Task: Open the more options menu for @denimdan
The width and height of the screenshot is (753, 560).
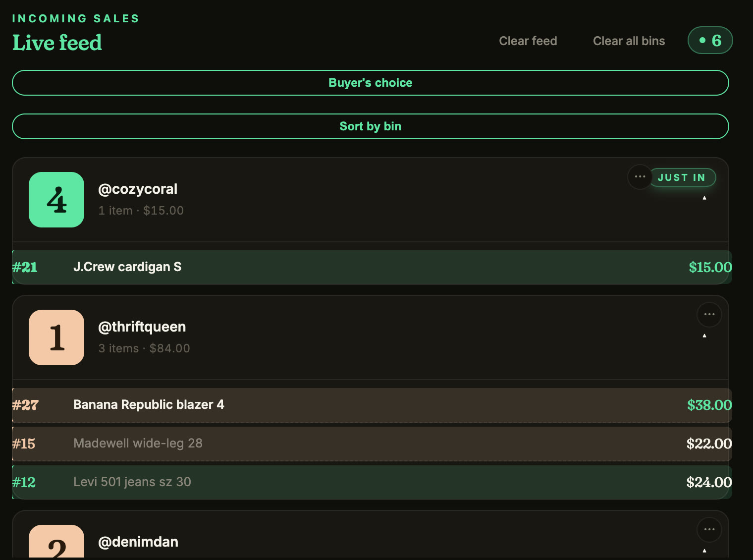Action: coord(709,530)
